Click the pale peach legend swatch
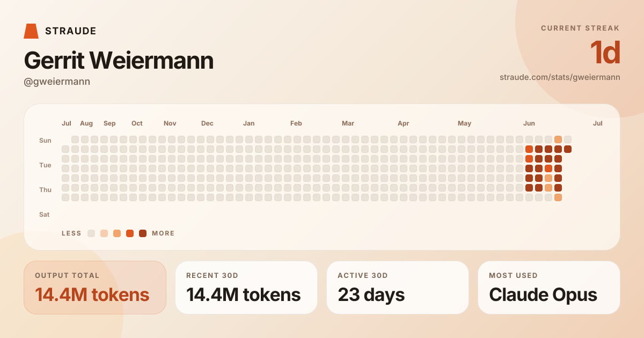 [104, 233]
